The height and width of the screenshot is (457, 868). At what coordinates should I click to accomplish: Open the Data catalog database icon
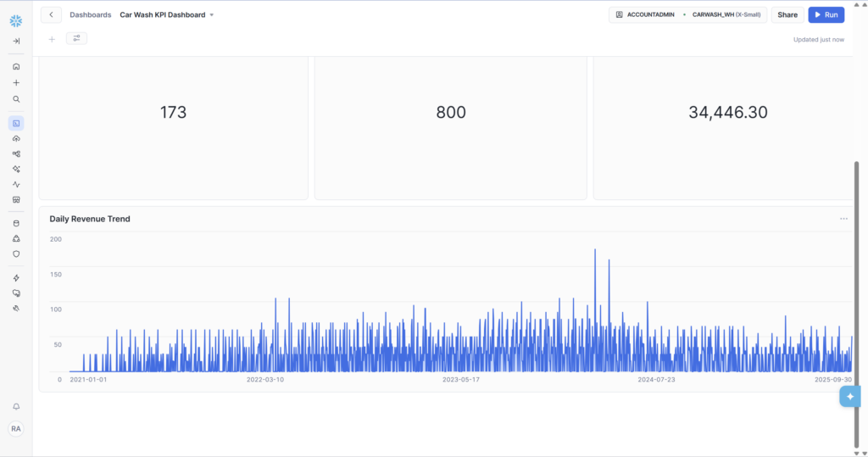[x=16, y=224]
